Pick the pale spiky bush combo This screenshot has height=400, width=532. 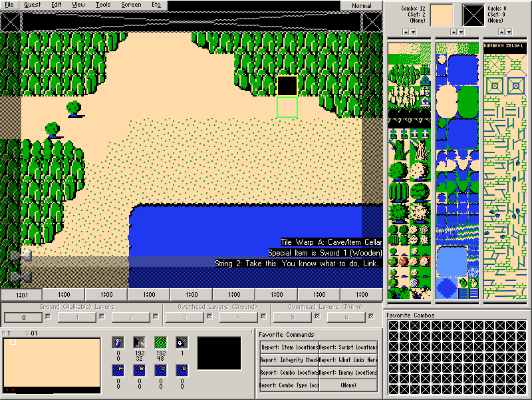pos(420,213)
